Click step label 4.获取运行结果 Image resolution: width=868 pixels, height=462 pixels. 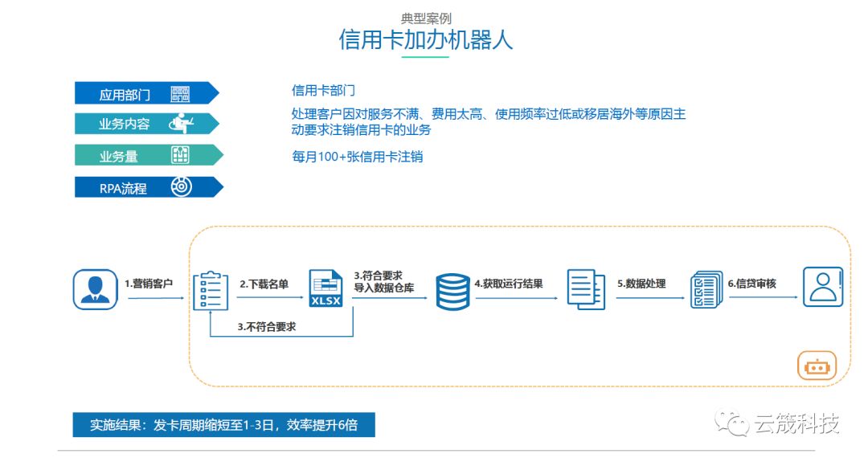coord(508,284)
